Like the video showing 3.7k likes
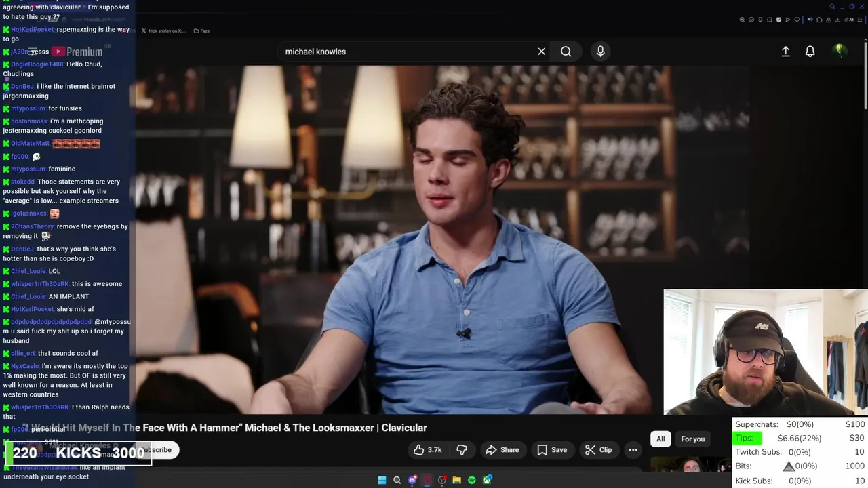This screenshot has height=488, width=868. click(428, 450)
